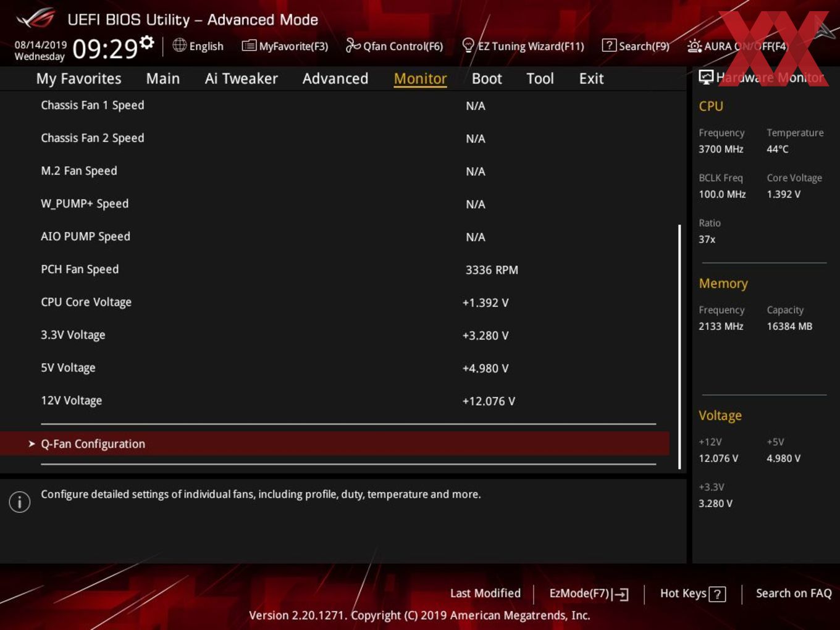Select the M.2 Fan Speed row

tap(334, 171)
